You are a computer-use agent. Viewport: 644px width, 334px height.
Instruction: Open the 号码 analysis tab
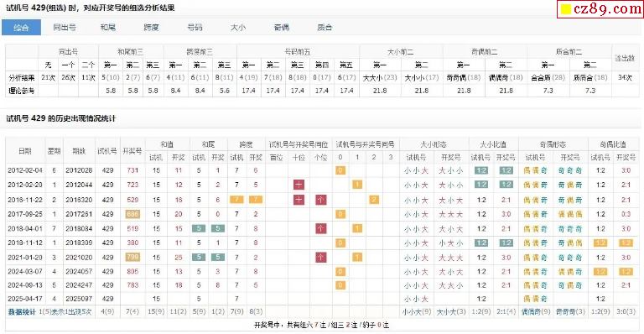click(x=195, y=27)
